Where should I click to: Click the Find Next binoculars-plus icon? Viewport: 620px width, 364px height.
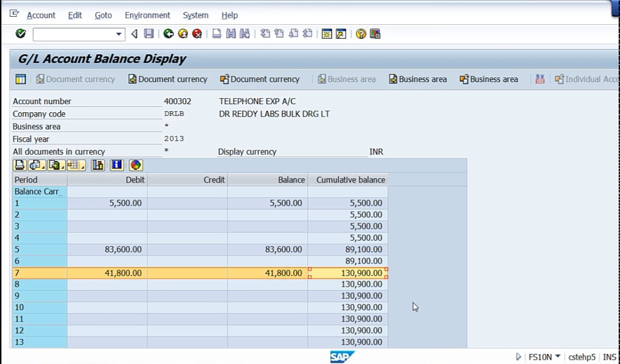pos(245,34)
